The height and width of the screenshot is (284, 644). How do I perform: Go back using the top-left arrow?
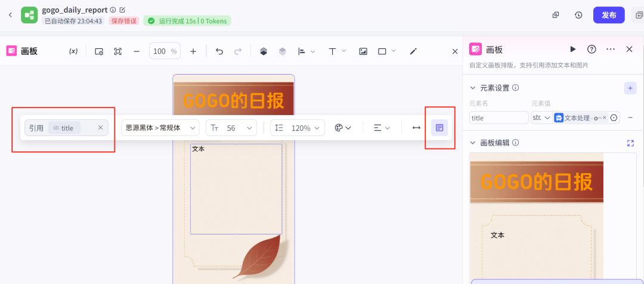(x=10, y=15)
